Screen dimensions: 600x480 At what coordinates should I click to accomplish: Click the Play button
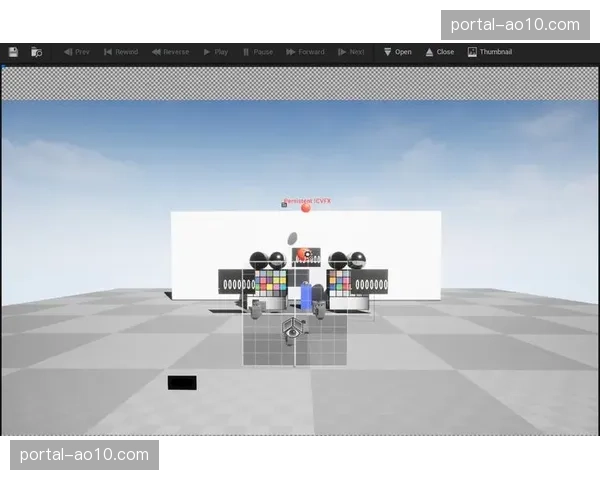coord(216,52)
